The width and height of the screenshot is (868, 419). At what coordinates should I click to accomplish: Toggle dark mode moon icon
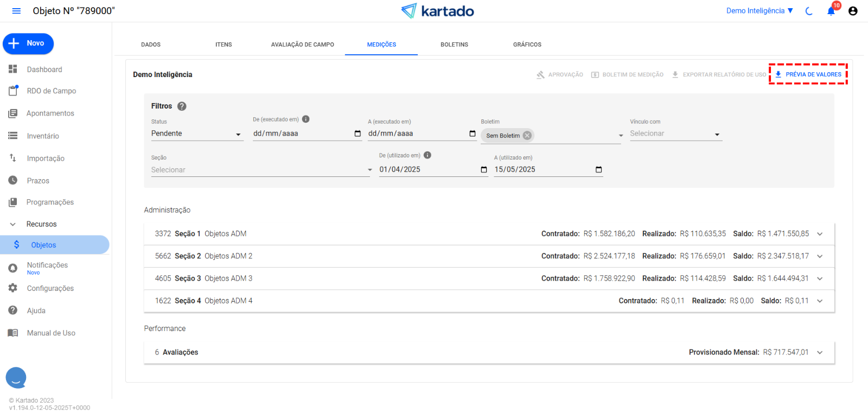tap(809, 11)
